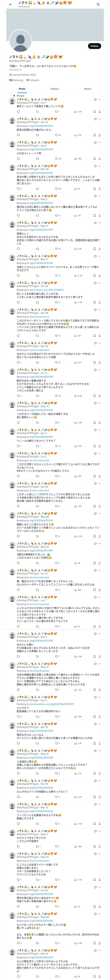Switch to the Media tab

pyautogui.click(x=87, y=89)
